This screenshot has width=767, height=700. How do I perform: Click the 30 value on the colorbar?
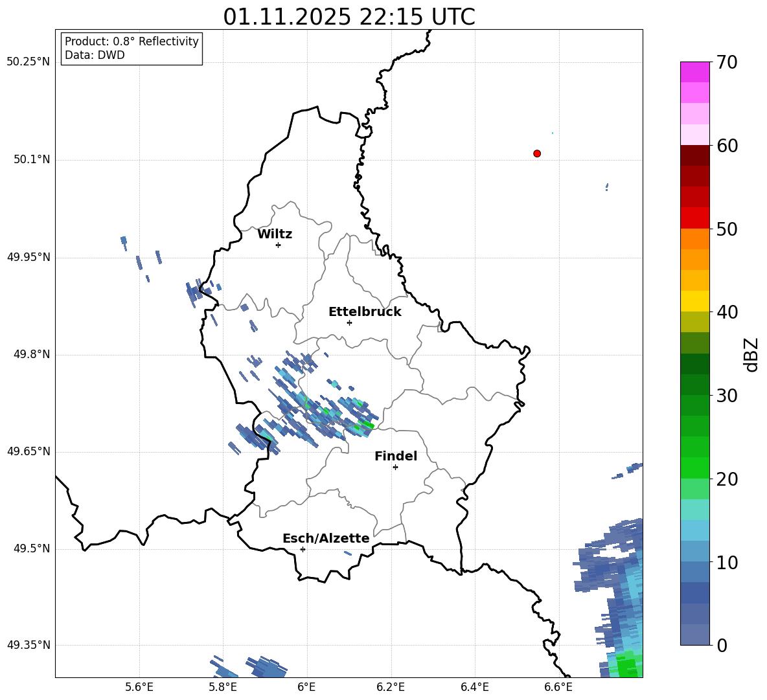coord(727,396)
